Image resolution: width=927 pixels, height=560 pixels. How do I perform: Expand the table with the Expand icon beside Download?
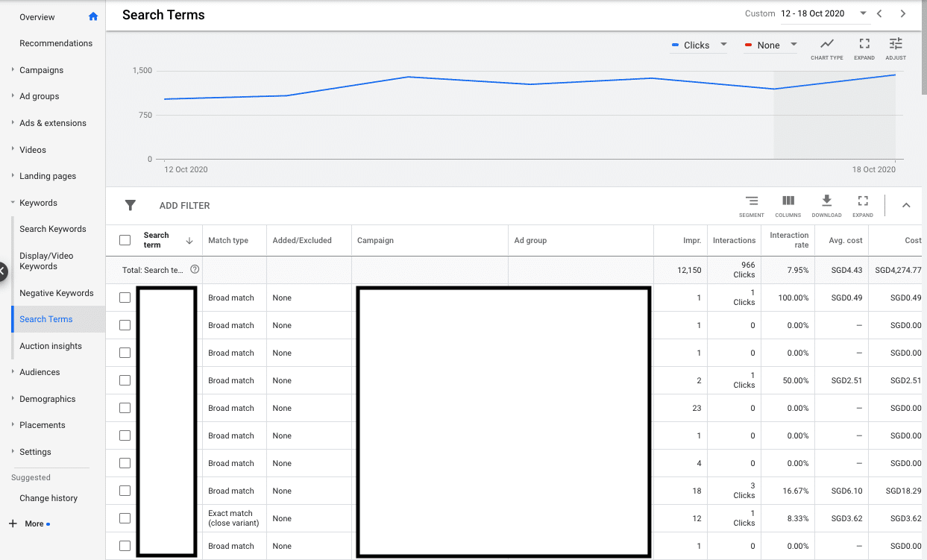pos(863,206)
